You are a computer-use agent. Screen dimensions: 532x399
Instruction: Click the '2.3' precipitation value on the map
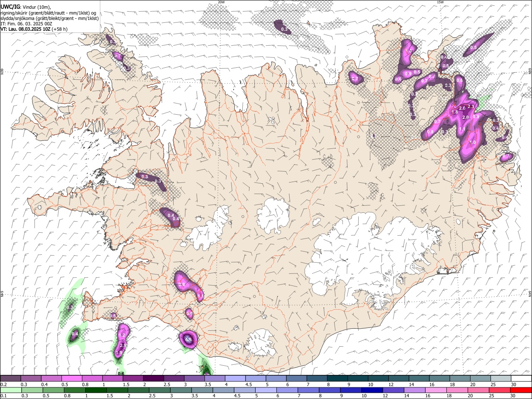pos(471,107)
